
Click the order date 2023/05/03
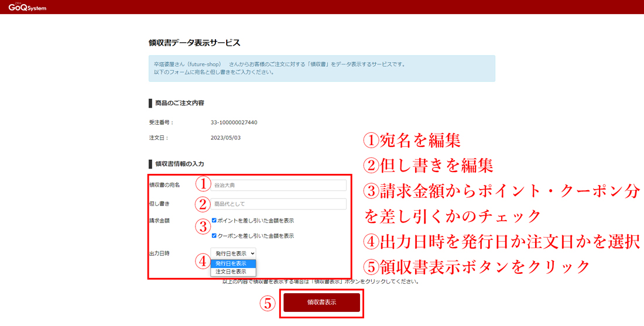[x=225, y=138]
